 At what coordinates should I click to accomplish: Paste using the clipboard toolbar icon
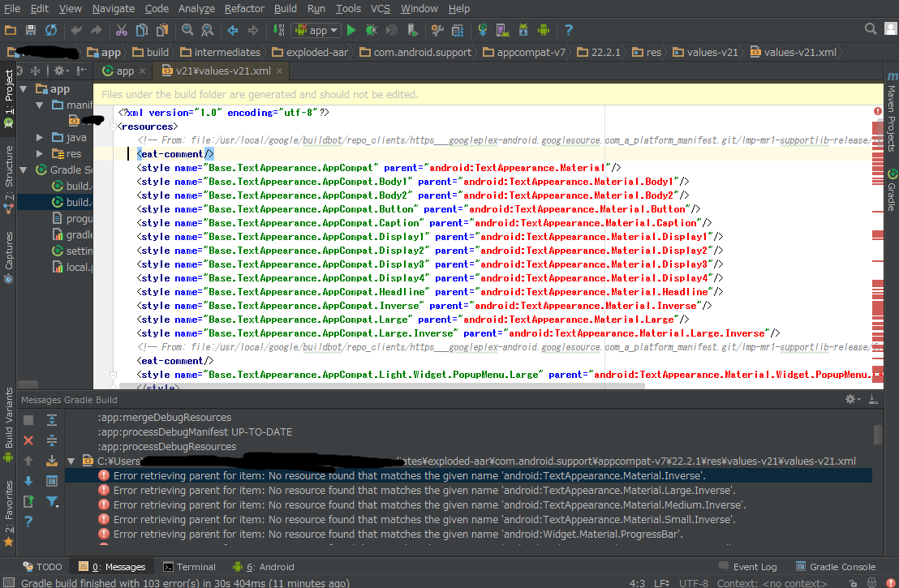[162, 30]
